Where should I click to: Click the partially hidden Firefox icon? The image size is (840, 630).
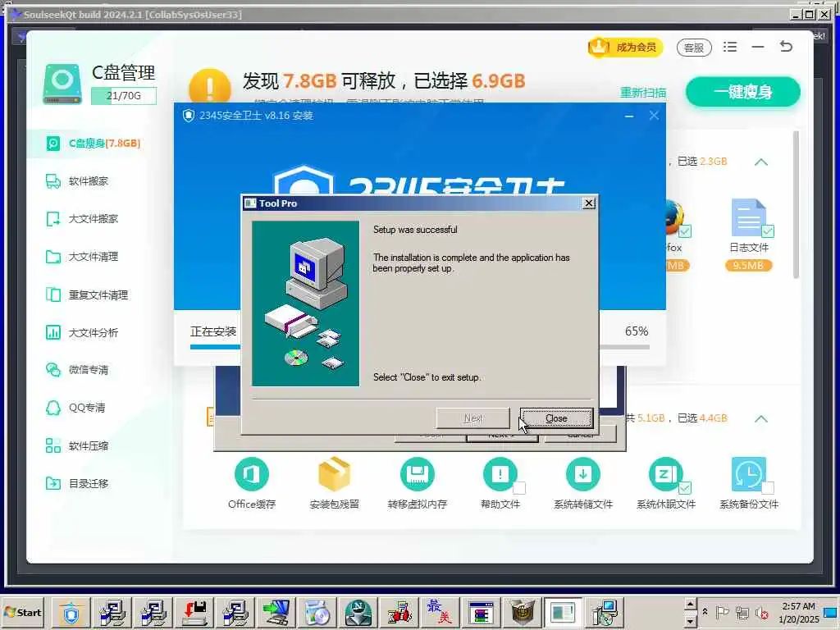674,217
